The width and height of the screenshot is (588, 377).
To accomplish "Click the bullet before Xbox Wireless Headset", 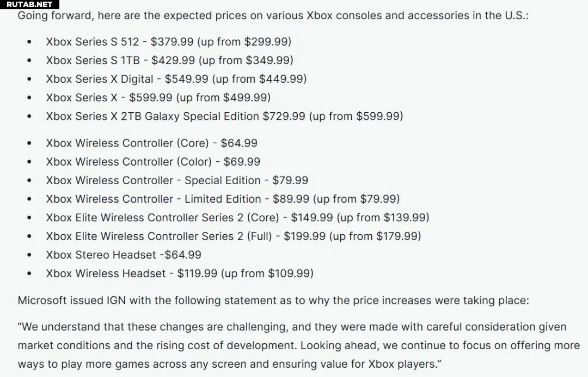I will click(x=29, y=274).
